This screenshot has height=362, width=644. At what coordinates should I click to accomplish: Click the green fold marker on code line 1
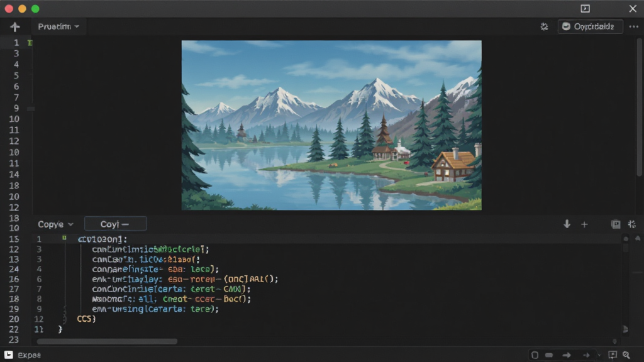coord(65,238)
